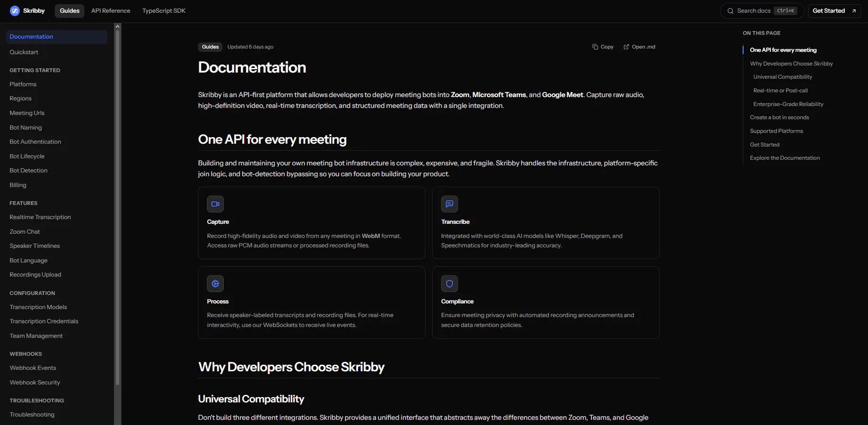Open the Zoom Chat sidebar page
The width and height of the screenshot is (868, 425).
pos(25,232)
